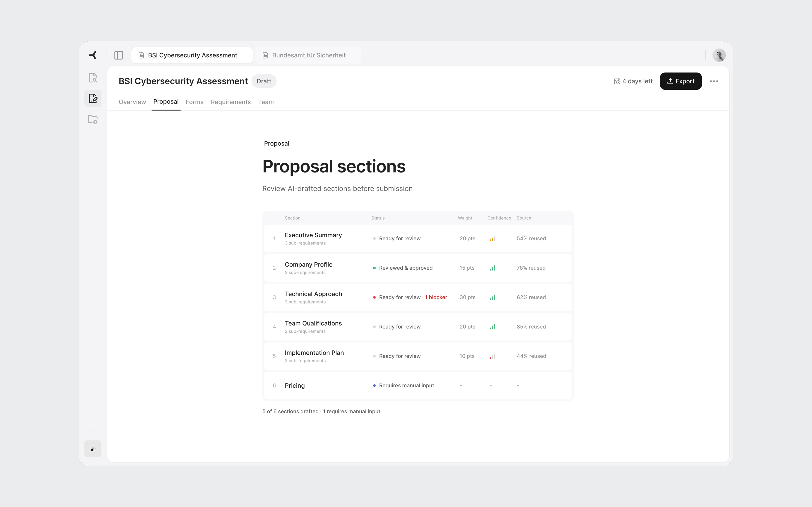
Task: Click the bottom-left assistant icon
Action: pyautogui.click(x=93, y=449)
